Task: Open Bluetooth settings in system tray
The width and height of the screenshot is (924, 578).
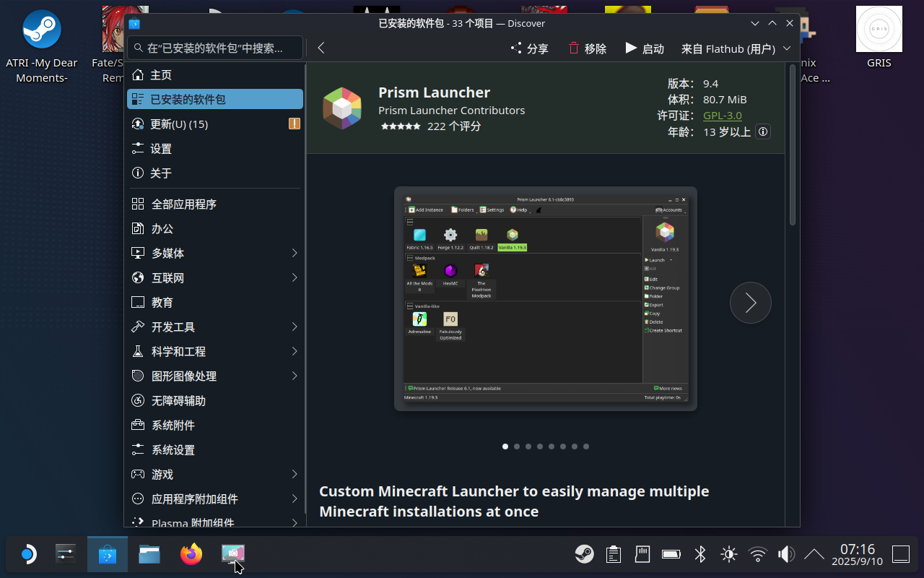Action: coord(700,554)
